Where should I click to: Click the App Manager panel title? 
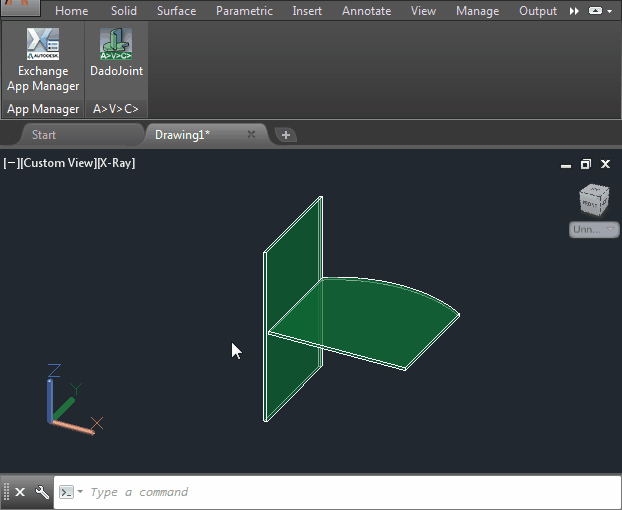(43, 109)
